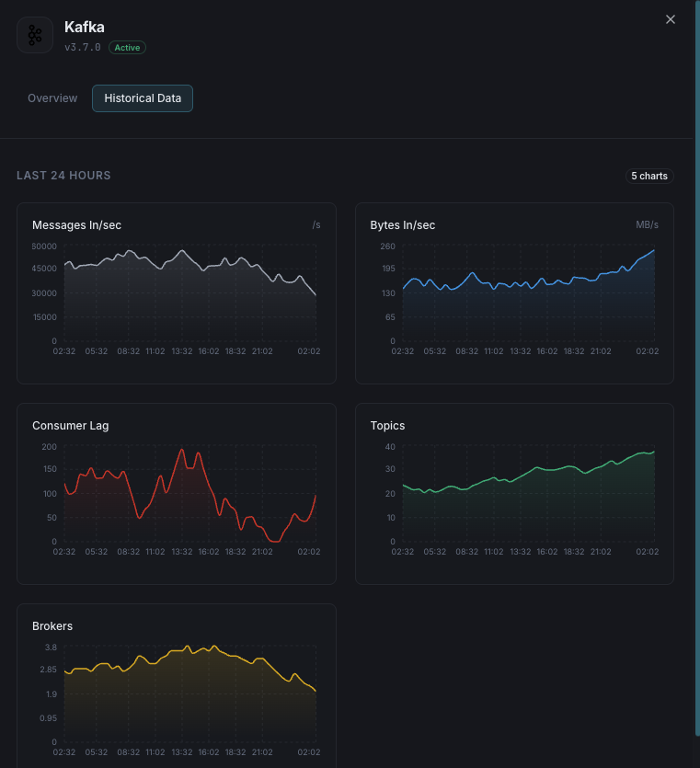Click the 60000 axis label on Messages chart
Image resolution: width=700 pixels, height=768 pixels.
coord(42,246)
